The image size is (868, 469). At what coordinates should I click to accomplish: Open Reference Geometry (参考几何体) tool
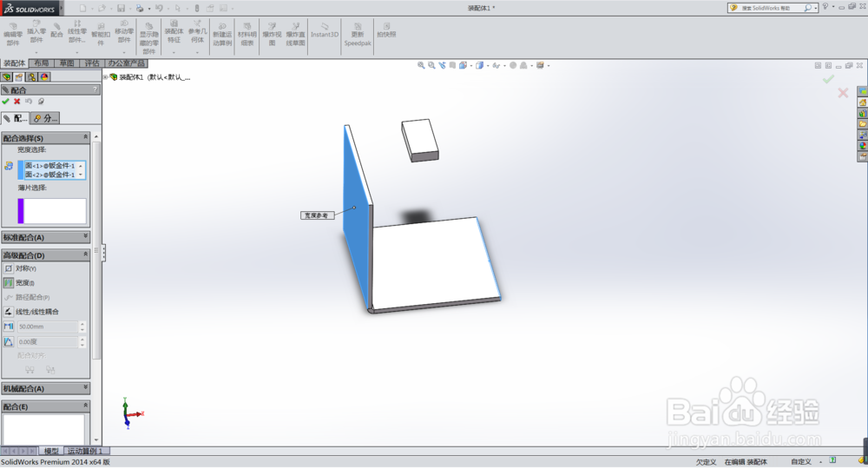(198, 31)
